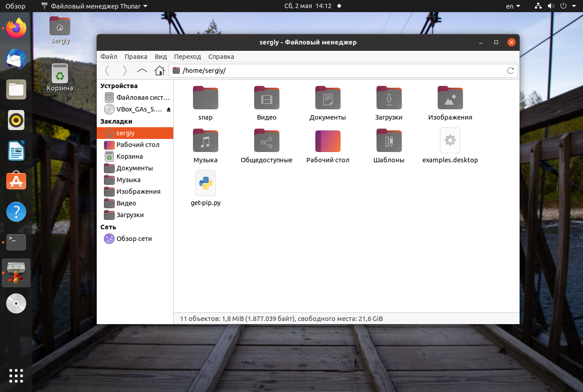Image resolution: width=583 pixels, height=392 pixels.
Task: Open the Переход menu
Action: 188,57
